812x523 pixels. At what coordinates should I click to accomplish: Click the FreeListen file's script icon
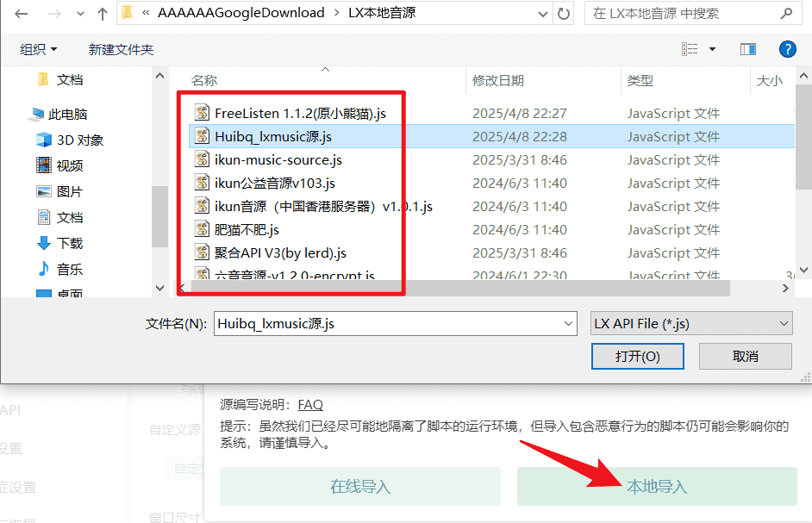coord(202,112)
